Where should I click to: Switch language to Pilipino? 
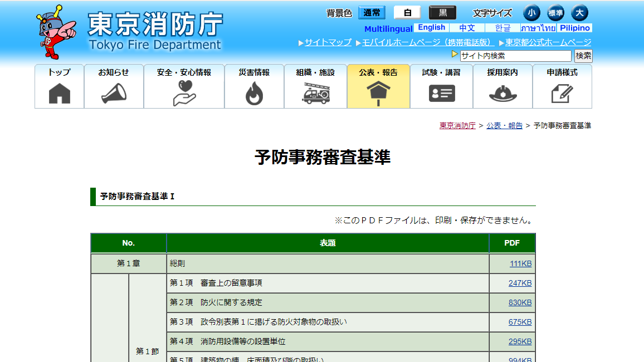574,28
